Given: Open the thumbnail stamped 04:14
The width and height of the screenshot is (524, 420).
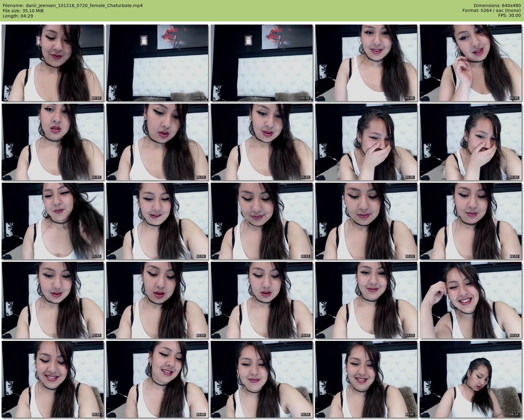Looking at the screenshot, I should pyautogui.click(x=471, y=379).
